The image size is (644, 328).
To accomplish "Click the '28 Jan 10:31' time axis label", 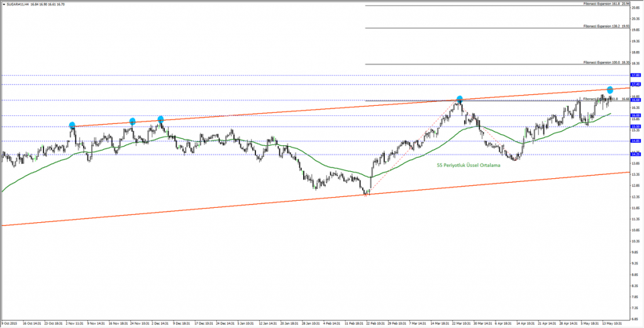I will tap(312, 323).
